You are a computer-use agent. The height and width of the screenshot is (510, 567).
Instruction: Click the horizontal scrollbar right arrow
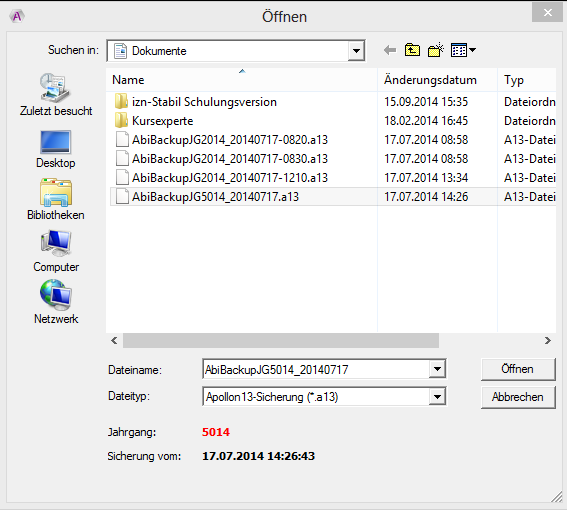tap(547, 340)
